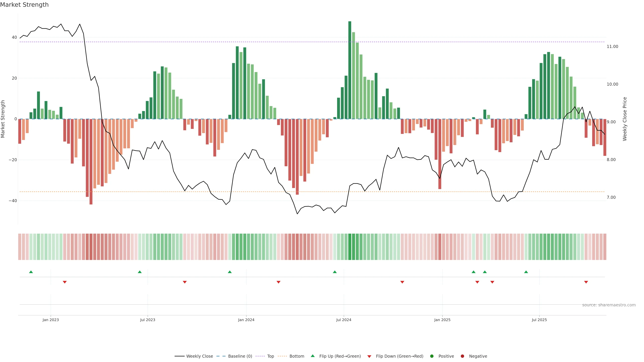This screenshot has height=362, width=644.
Task: Click Flip Up green triangle legend icon
Action: 312,356
